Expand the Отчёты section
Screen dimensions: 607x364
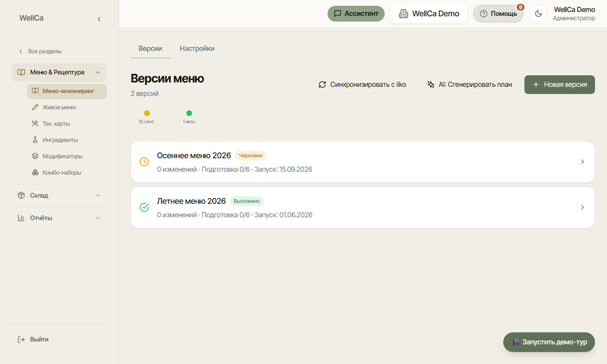coord(59,218)
